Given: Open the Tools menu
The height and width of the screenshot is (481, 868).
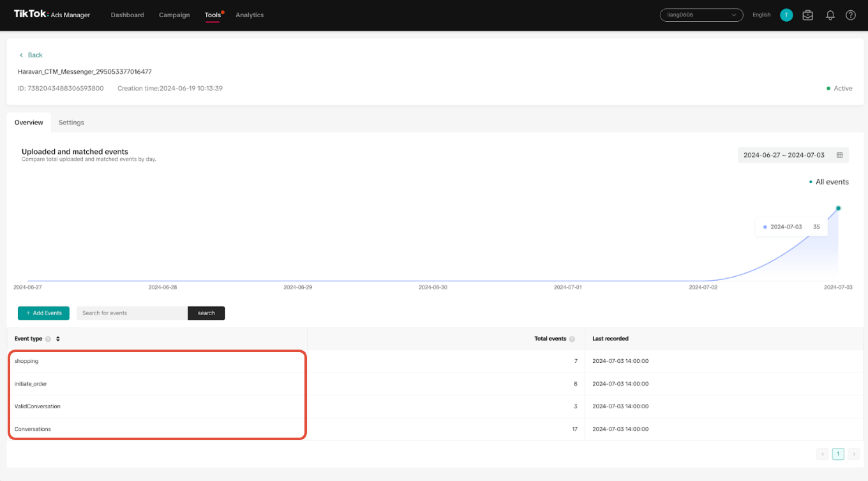Looking at the screenshot, I should [213, 15].
